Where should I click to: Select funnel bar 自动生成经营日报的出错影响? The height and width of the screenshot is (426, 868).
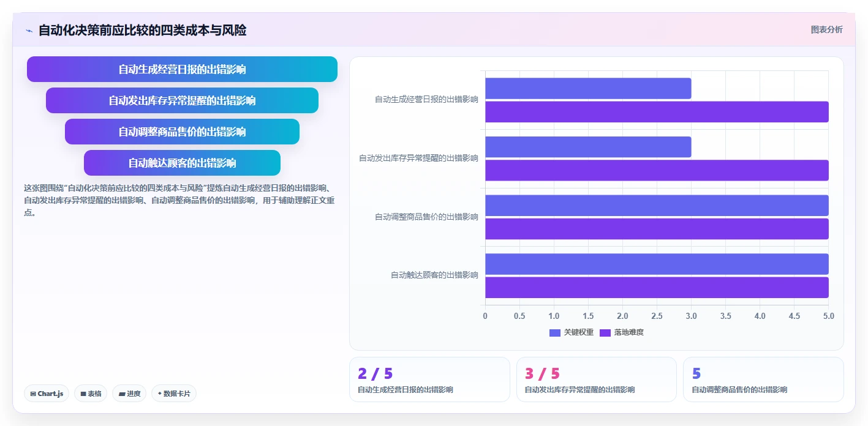tap(182, 69)
